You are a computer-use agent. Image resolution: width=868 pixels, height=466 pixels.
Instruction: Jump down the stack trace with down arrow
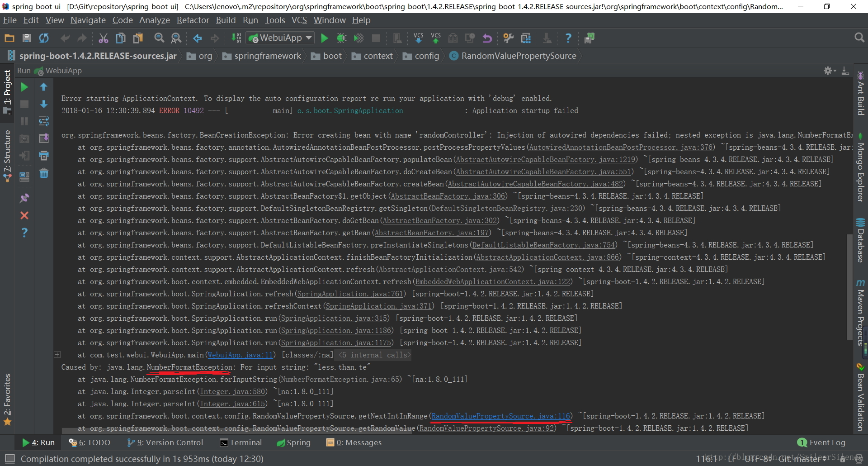point(44,104)
